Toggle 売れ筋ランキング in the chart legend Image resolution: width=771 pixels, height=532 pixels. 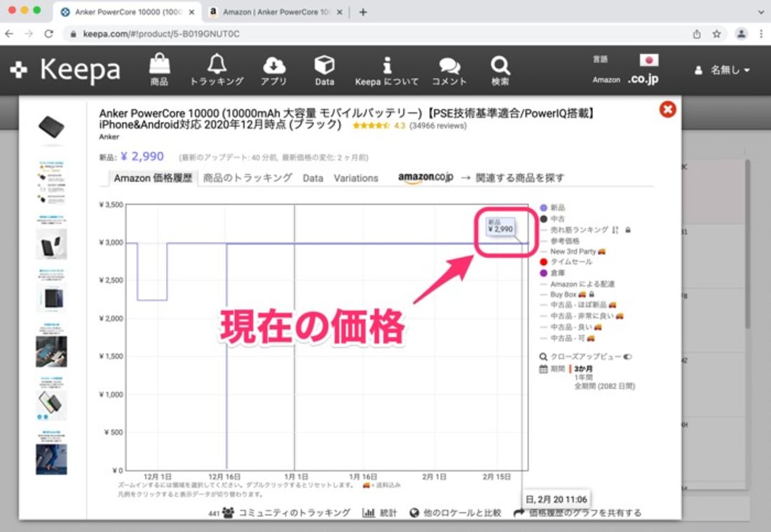pos(579,230)
